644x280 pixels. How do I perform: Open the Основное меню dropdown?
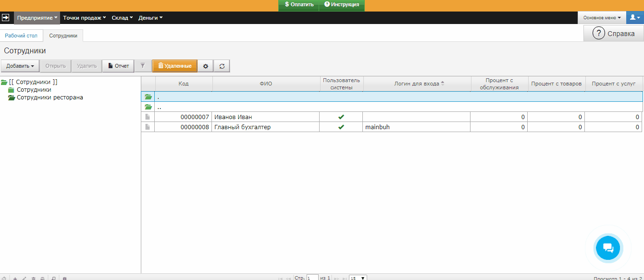click(x=602, y=18)
